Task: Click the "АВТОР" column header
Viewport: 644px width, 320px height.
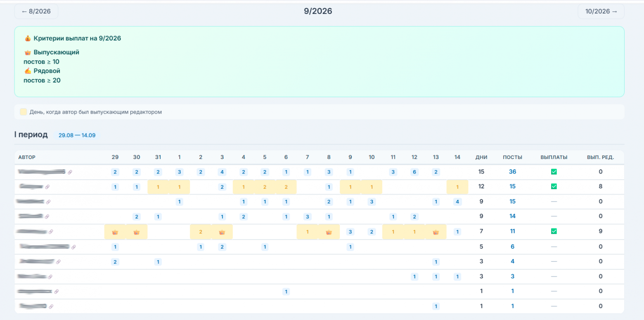Action: coord(27,157)
